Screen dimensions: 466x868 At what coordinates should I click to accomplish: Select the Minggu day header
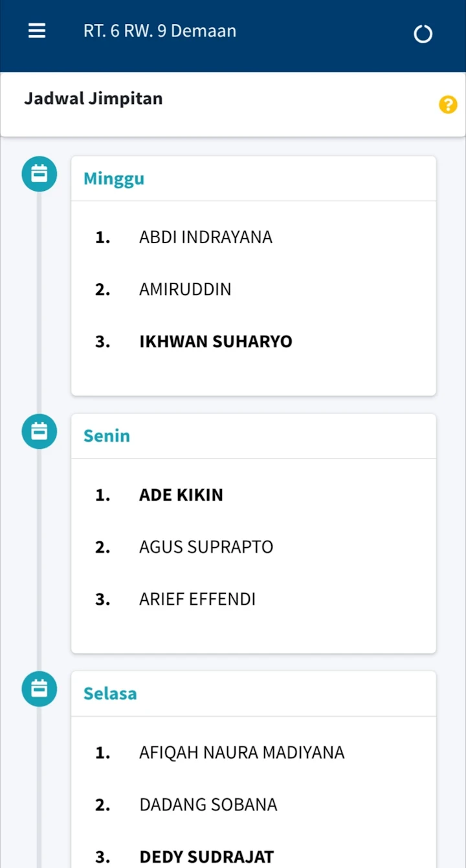tap(114, 179)
